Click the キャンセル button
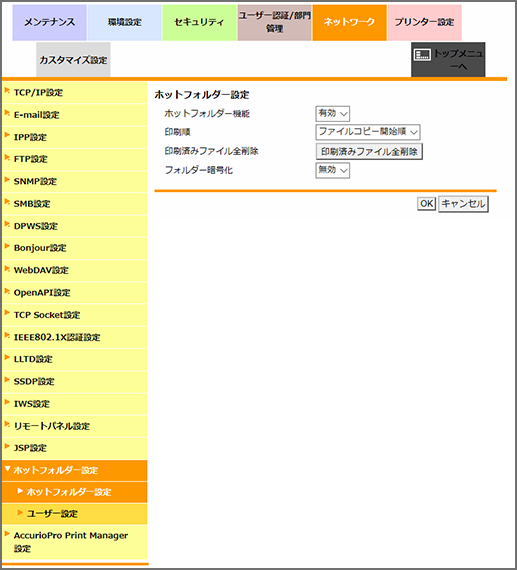517x570 pixels. (463, 204)
